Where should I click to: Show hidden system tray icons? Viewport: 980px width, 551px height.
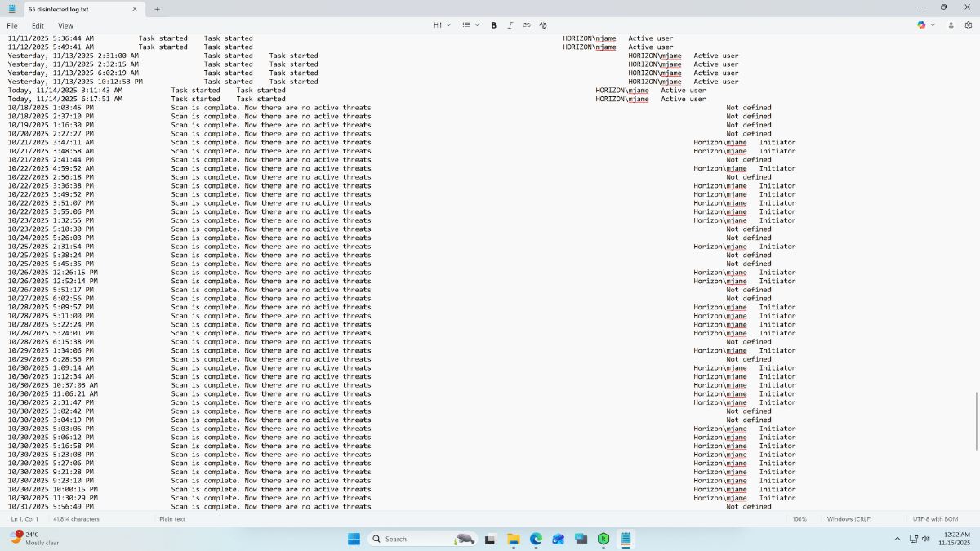point(898,539)
